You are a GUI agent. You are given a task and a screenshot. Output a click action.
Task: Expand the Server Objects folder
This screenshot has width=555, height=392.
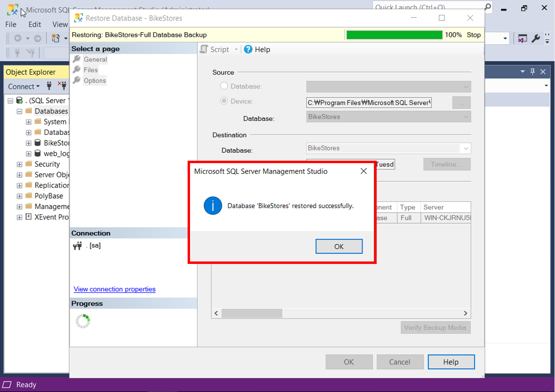click(19, 175)
